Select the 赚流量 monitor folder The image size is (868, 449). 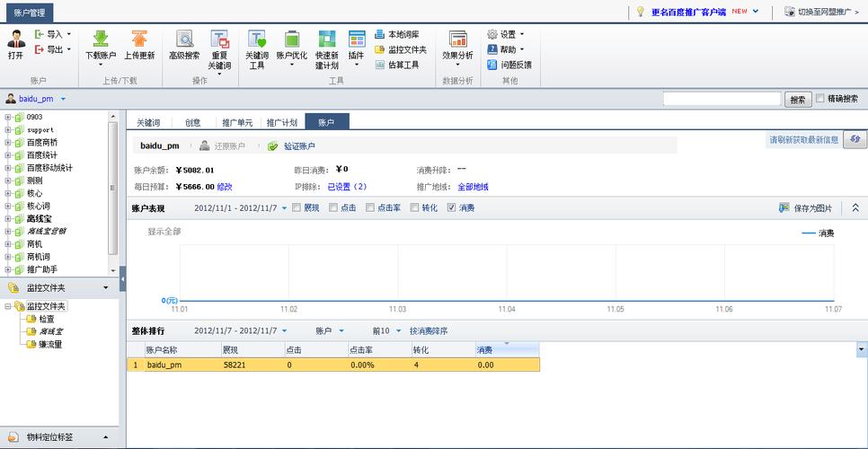tap(49, 344)
